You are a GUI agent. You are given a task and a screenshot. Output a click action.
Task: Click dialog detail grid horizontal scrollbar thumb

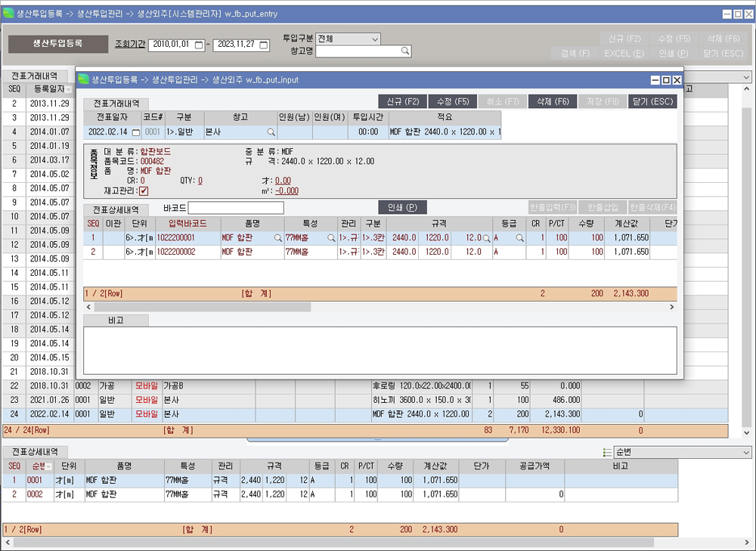pos(203,307)
